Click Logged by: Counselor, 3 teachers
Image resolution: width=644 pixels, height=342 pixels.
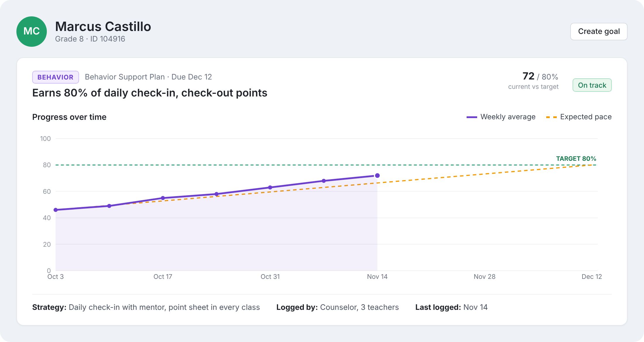point(338,307)
